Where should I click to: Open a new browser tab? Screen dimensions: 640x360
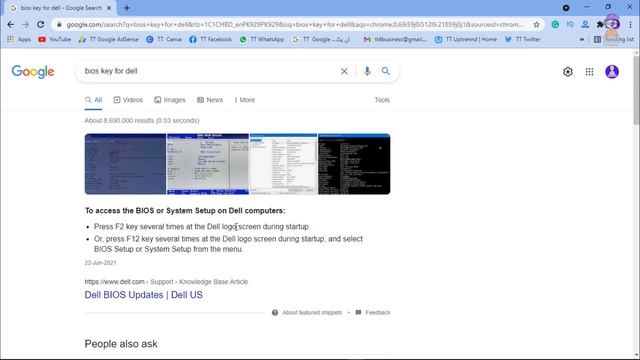pyautogui.click(x=127, y=8)
